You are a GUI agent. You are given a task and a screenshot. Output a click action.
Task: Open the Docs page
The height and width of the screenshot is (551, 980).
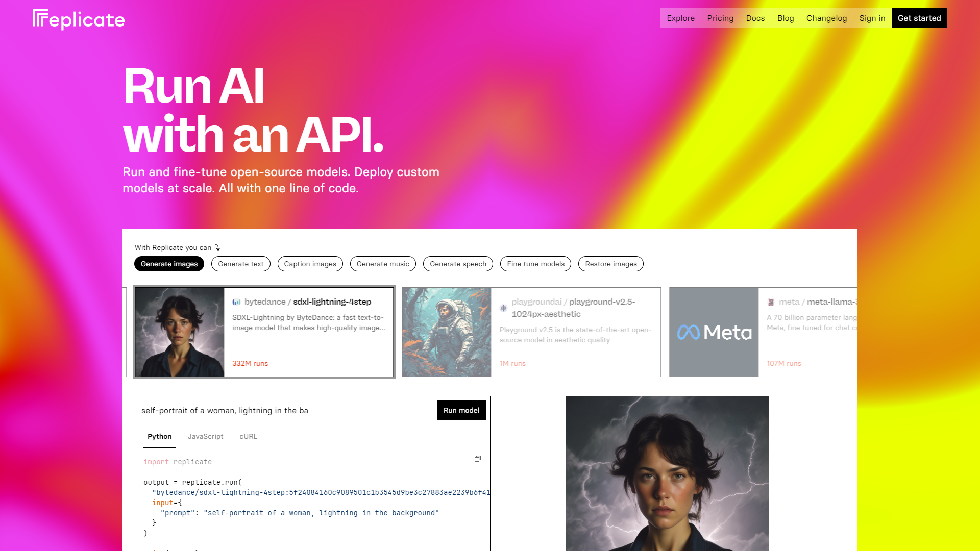755,18
